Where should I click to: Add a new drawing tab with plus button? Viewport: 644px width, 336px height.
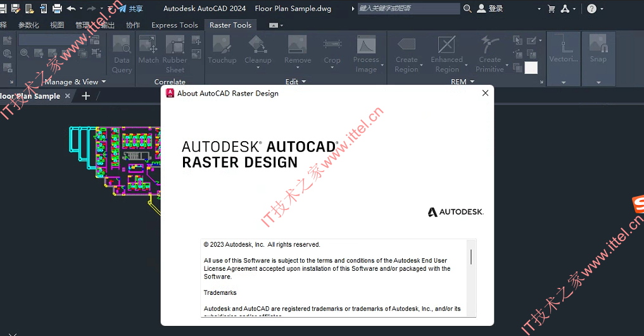pyautogui.click(x=86, y=96)
